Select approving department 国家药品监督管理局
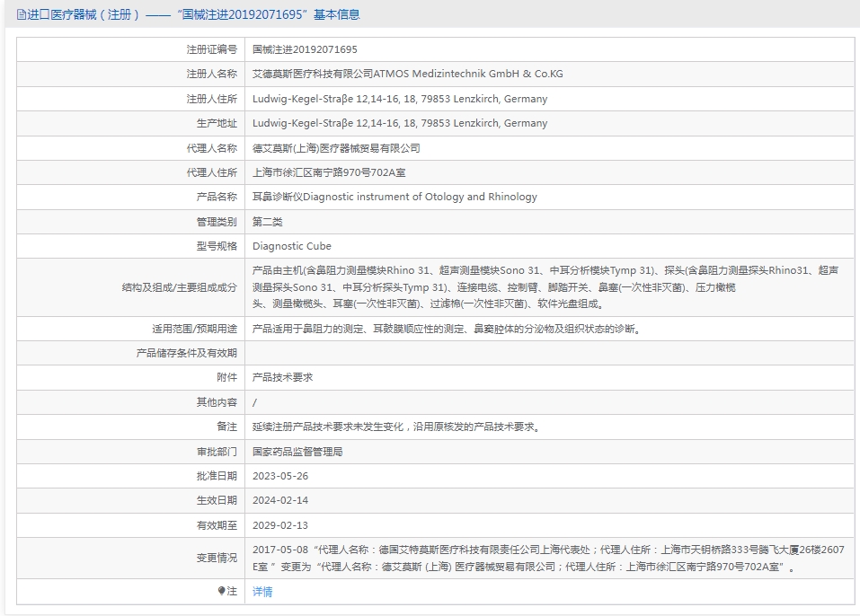 pyautogui.click(x=297, y=452)
